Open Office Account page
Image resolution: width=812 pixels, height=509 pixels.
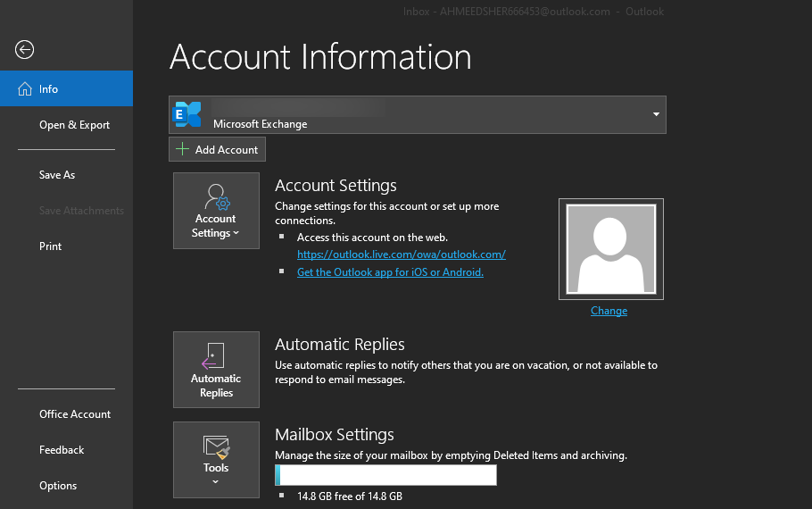tap(75, 414)
